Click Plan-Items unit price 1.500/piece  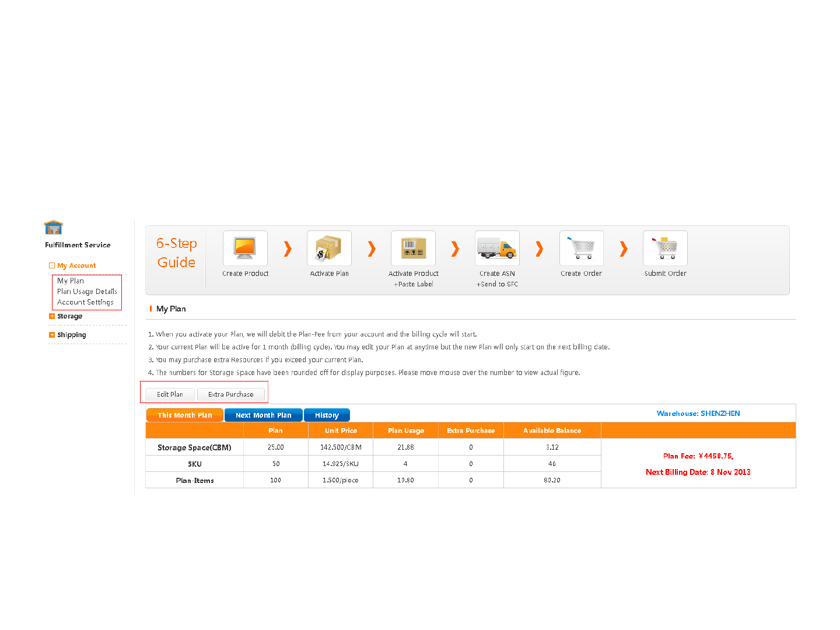click(341, 480)
